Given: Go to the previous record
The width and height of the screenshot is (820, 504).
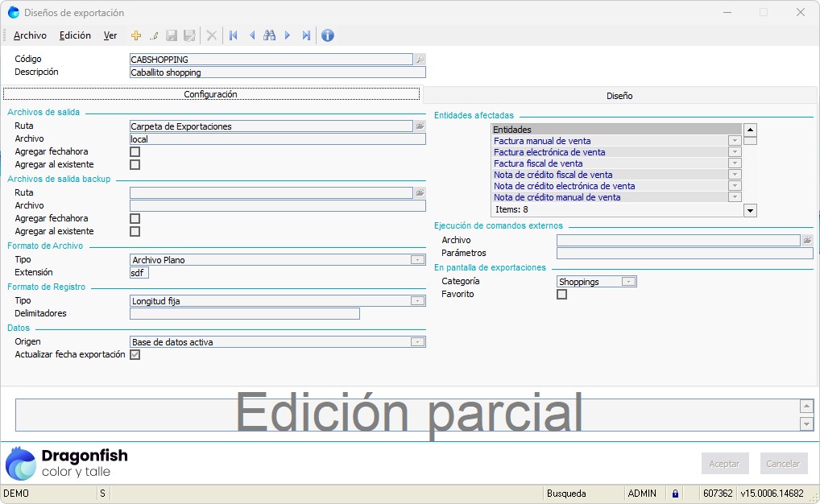Looking at the screenshot, I should tap(252, 35).
